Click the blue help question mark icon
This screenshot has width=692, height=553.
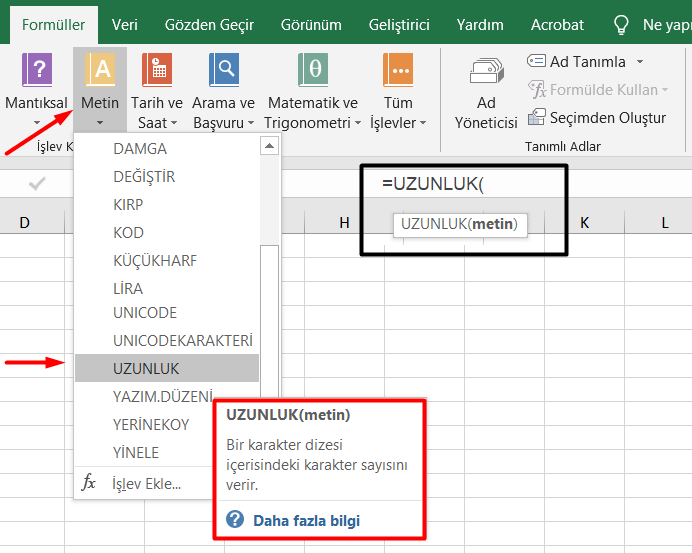[235, 520]
